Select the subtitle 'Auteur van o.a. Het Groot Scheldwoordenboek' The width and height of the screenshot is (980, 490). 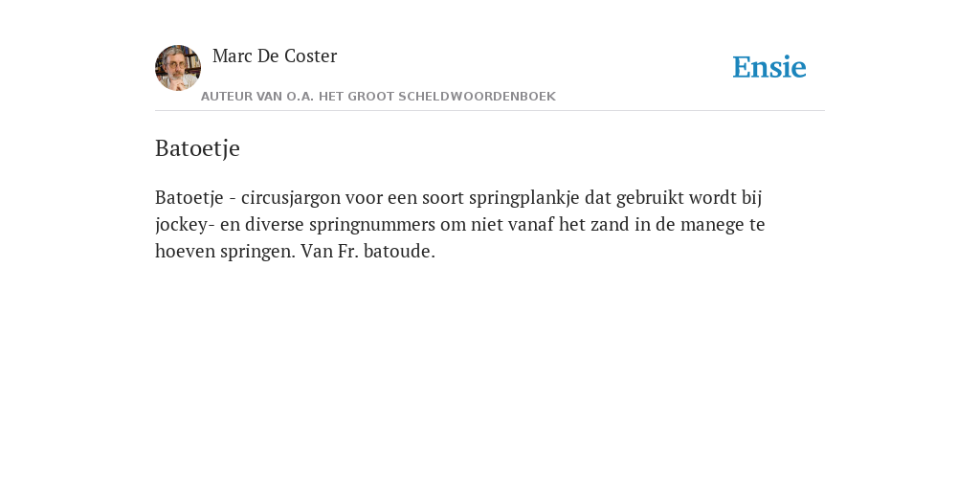pos(378,97)
